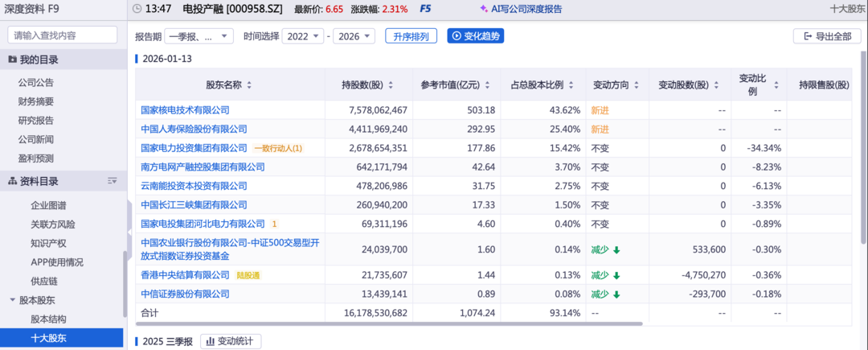Image resolution: width=868 pixels, height=350 pixels.
Task: Open the 2026 end year dropdown
Action: [x=355, y=36]
